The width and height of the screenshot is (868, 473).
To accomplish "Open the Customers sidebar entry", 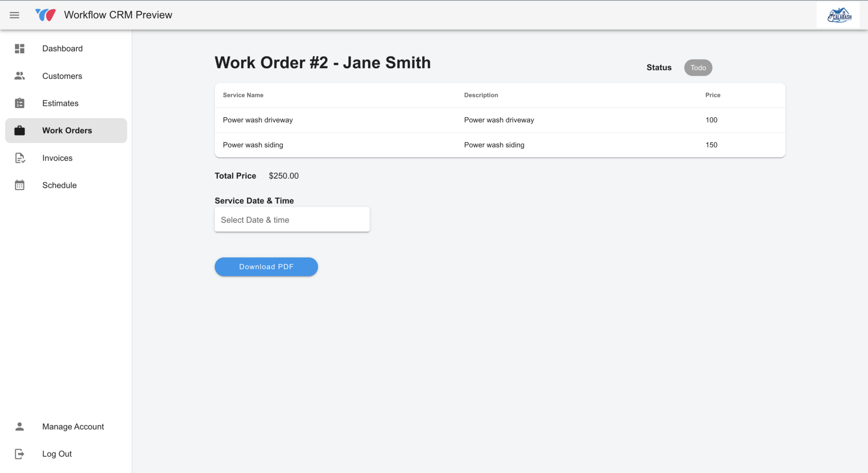I will click(x=62, y=76).
